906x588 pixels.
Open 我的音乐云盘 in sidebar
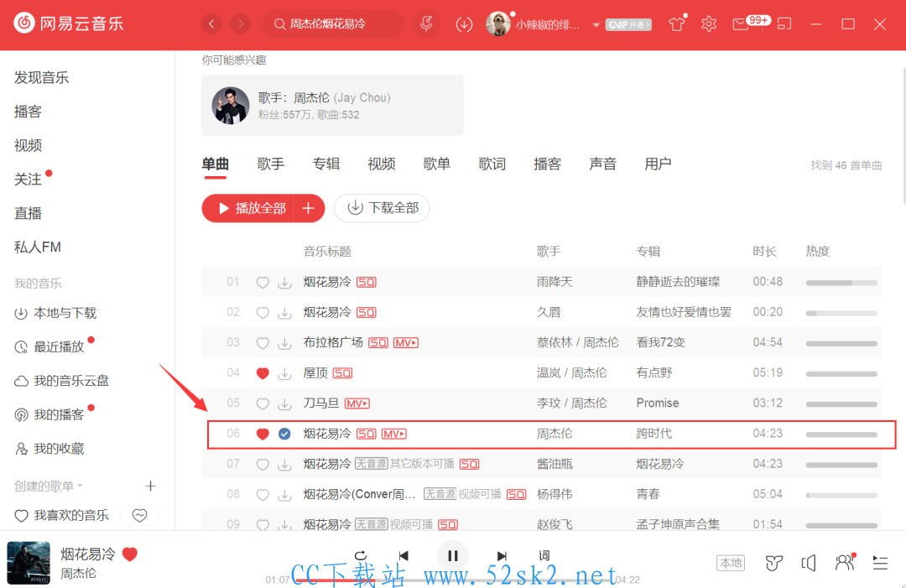pyautogui.click(x=61, y=381)
